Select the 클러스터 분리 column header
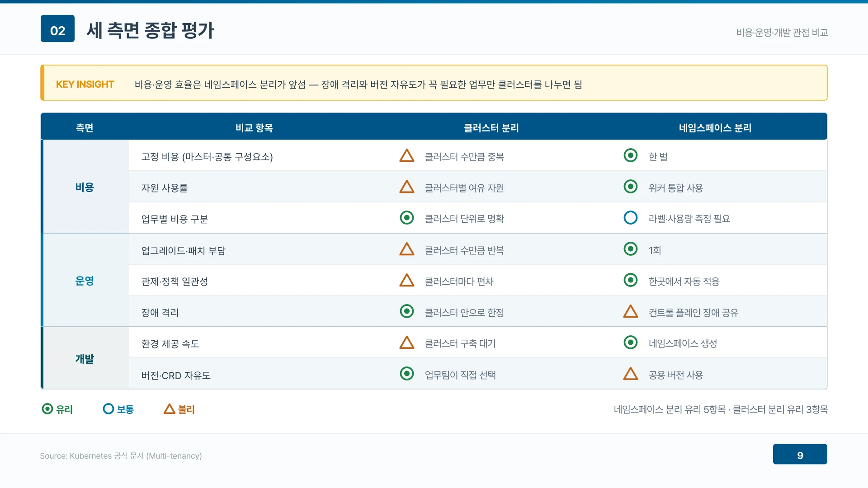 coord(491,128)
